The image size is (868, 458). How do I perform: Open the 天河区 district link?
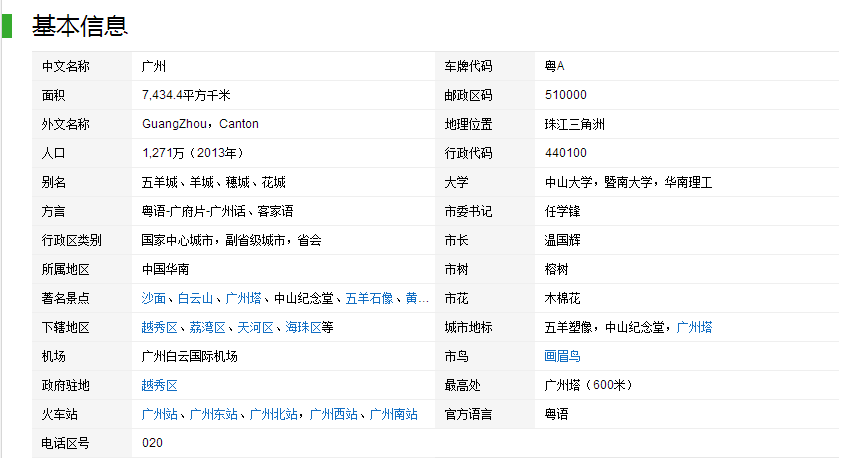coord(255,327)
